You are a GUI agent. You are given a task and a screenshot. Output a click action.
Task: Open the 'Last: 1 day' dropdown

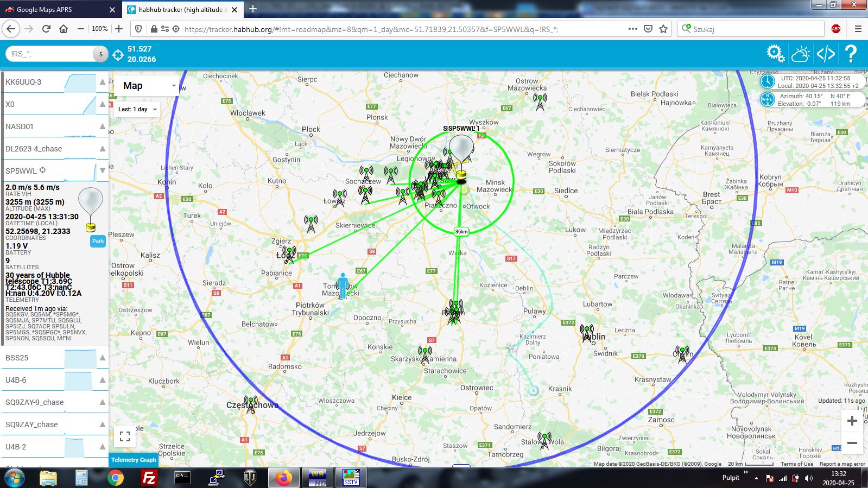tap(137, 109)
